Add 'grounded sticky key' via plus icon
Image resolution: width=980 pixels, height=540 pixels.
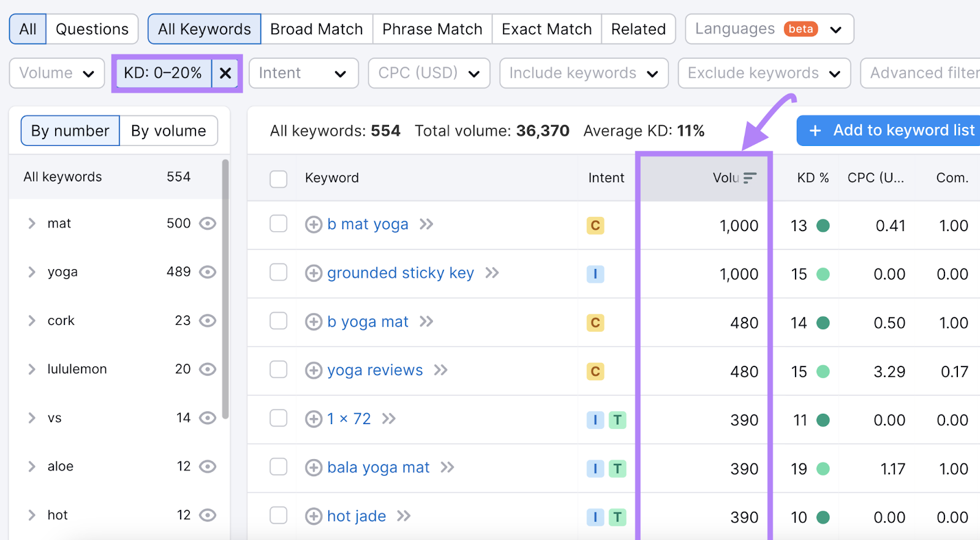pos(314,273)
